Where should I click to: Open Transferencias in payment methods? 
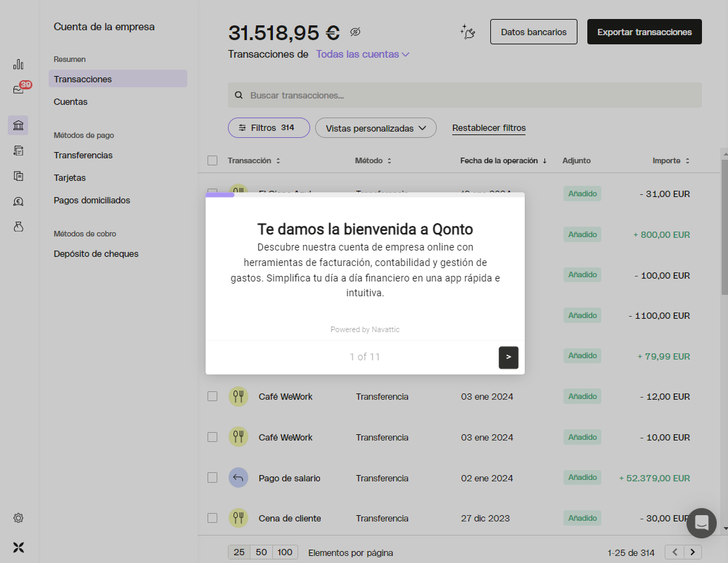[83, 155]
